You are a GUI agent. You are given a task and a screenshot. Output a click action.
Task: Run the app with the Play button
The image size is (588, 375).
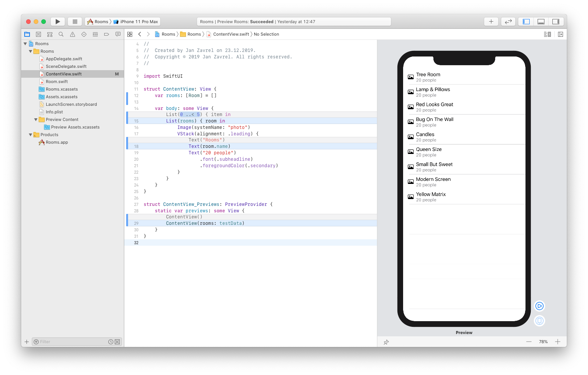click(x=58, y=21)
